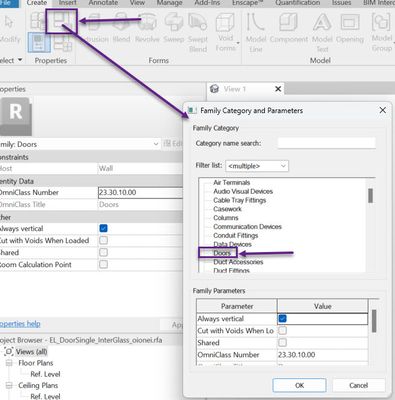The height and width of the screenshot is (400, 395).
Task: Expand the Void Forms dropdown arrow
Action: [238, 43]
